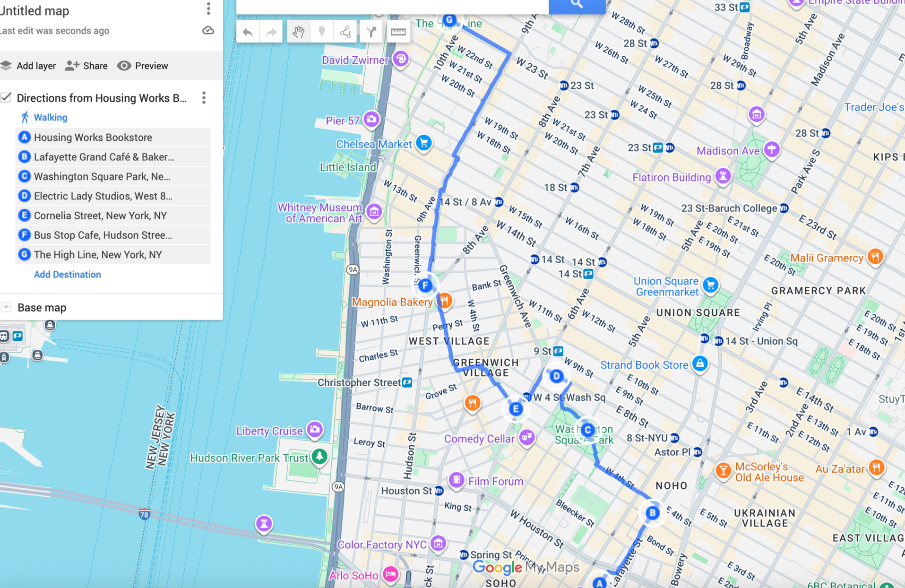
Task: Click the Houston St subway station icon
Action: tap(439, 491)
